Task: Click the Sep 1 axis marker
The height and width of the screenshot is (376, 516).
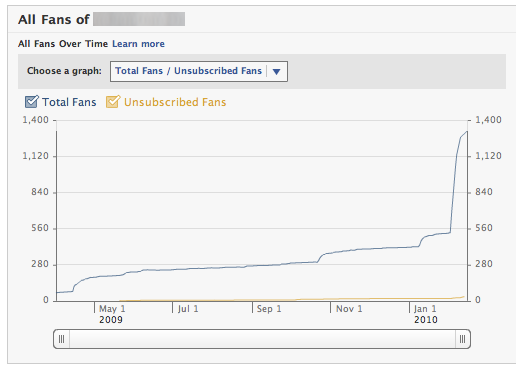Action: 269,309
